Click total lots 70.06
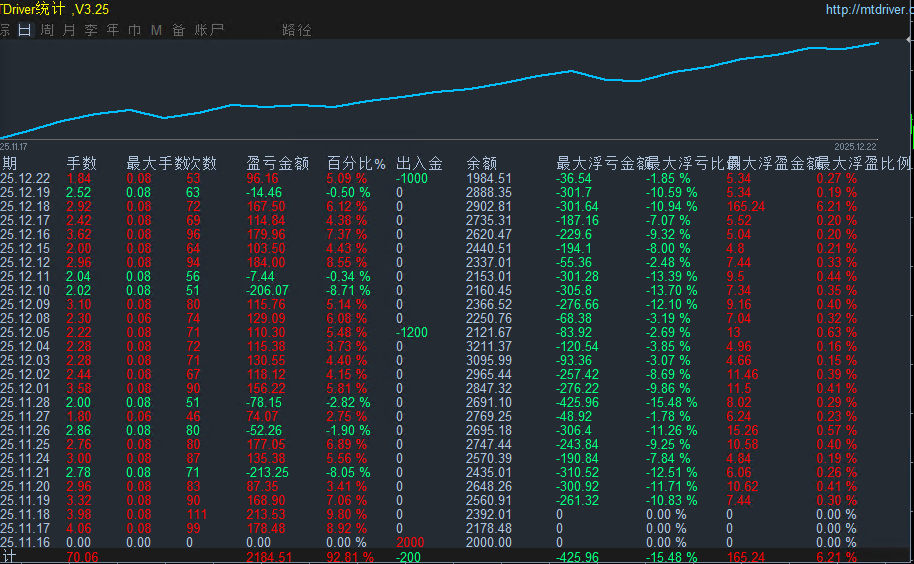The image size is (914, 564). point(82,557)
